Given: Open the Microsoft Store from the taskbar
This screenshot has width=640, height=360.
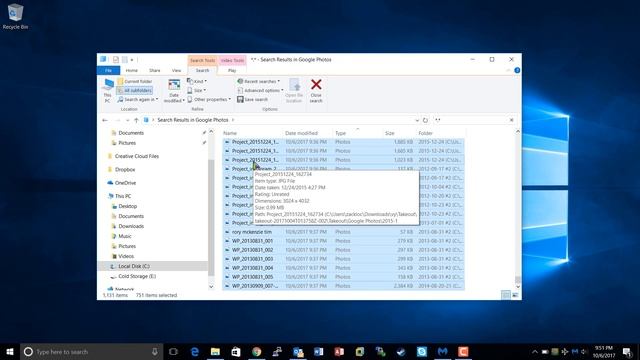Looking at the screenshot, I should tap(236, 351).
